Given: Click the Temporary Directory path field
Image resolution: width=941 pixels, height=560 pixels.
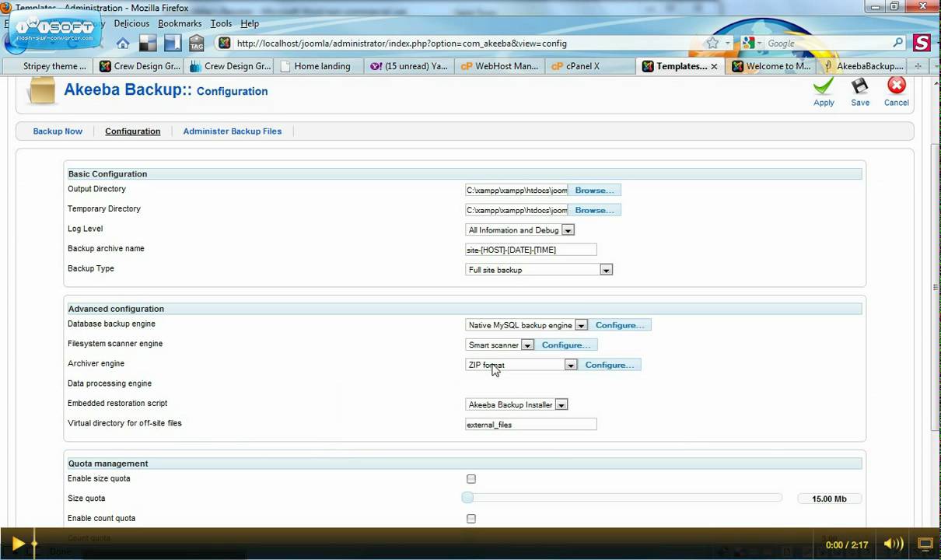Looking at the screenshot, I should pyautogui.click(x=516, y=211).
